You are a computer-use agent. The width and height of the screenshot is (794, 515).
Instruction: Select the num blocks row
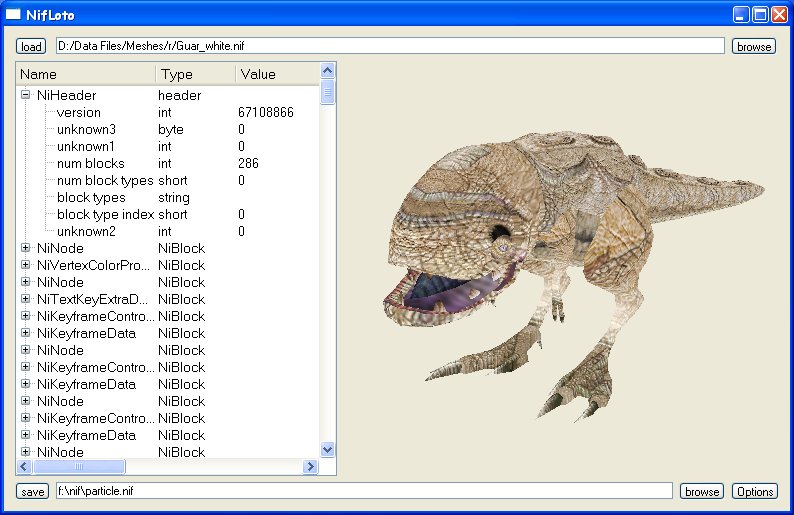coord(168,163)
